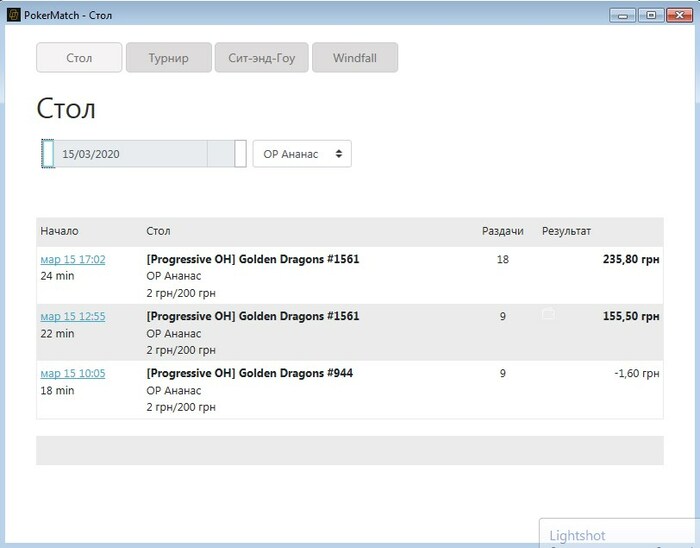
Task: Open the Турнир tab
Action: [169, 58]
